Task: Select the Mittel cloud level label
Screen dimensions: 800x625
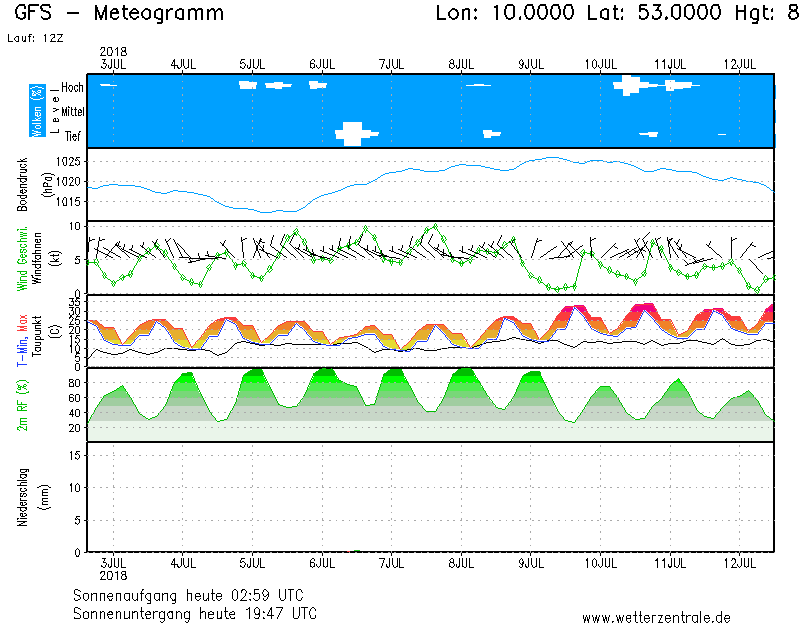Action: 72,111
